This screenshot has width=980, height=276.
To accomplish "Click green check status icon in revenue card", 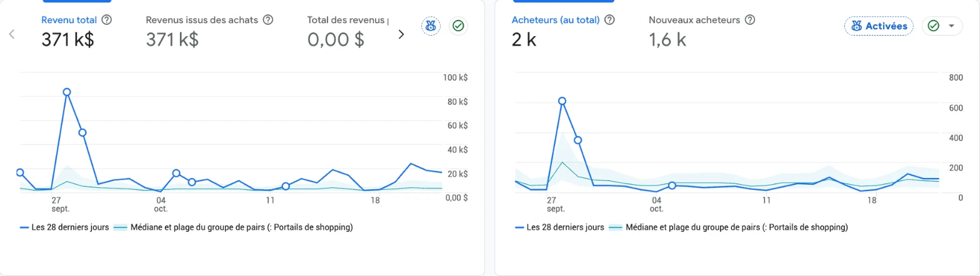I will (459, 26).
